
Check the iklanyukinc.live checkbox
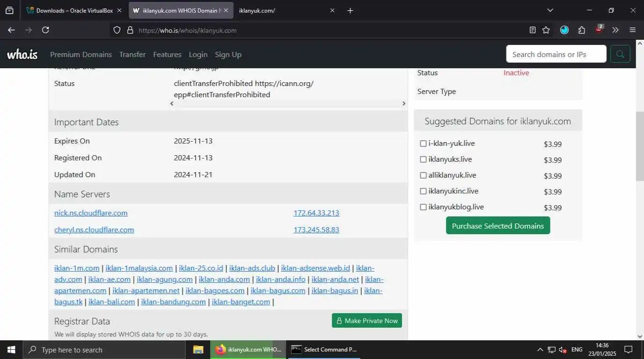[x=423, y=191]
